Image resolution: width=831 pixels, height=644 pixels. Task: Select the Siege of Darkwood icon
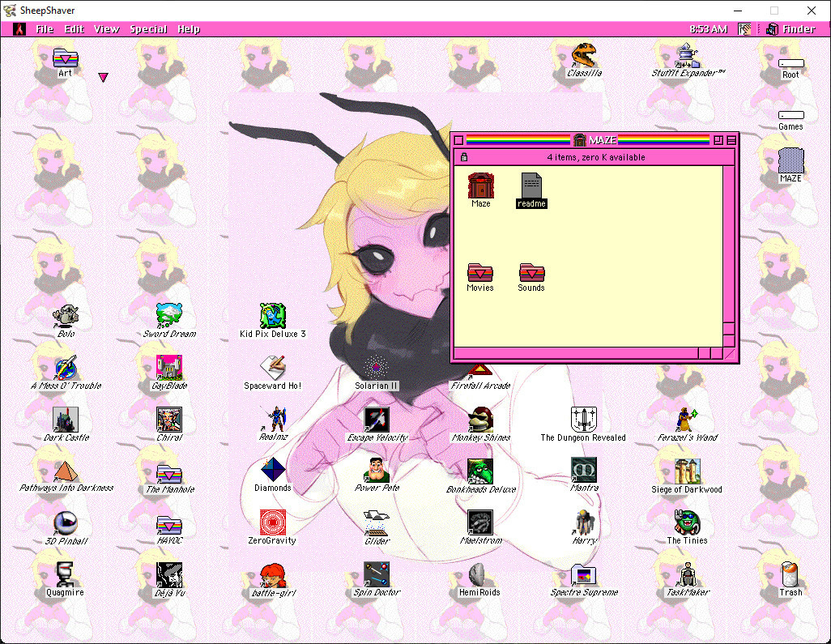click(x=688, y=471)
